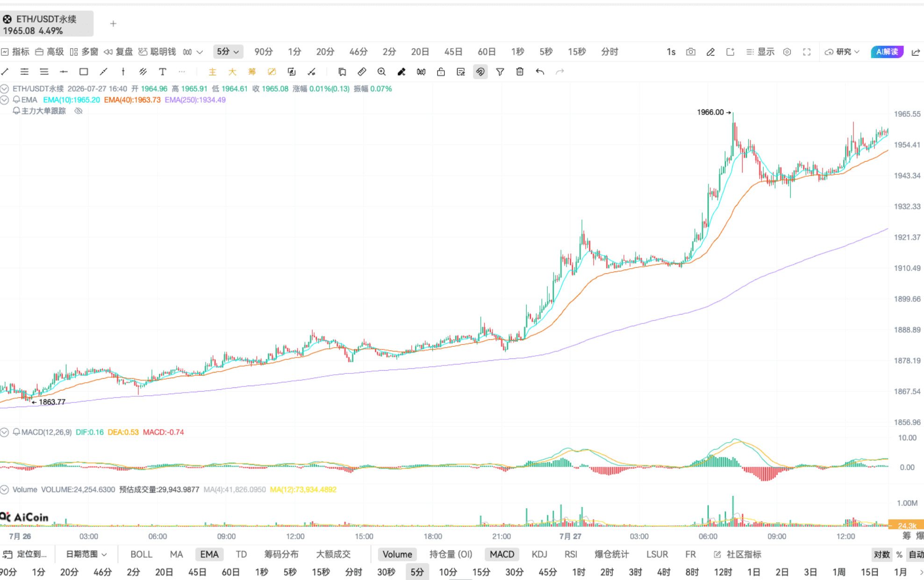Activate the zoom-in magnifier tool
This screenshot has width=924, height=580.
381,72
